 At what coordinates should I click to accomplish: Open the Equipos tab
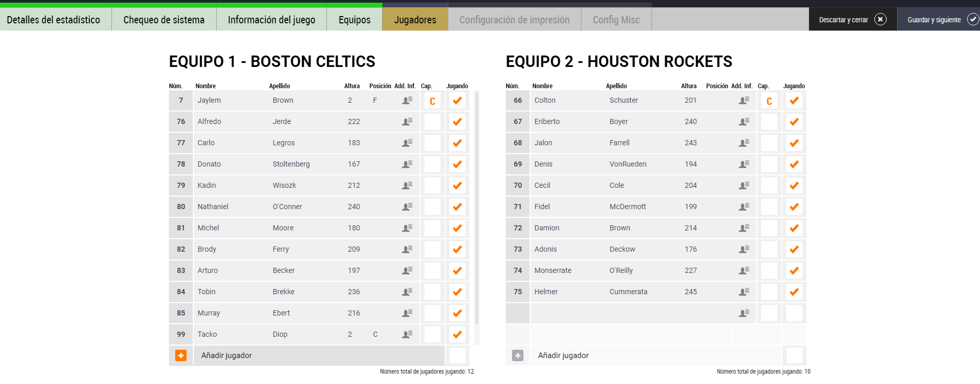[354, 20]
